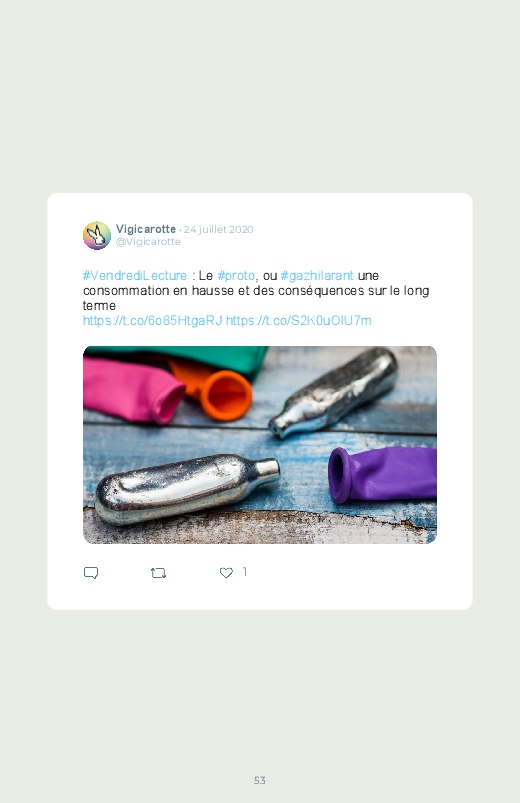This screenshot has width=520, height=803.
Task: Open the tweet's canisters and balloons photo
Action: (260, 445)
